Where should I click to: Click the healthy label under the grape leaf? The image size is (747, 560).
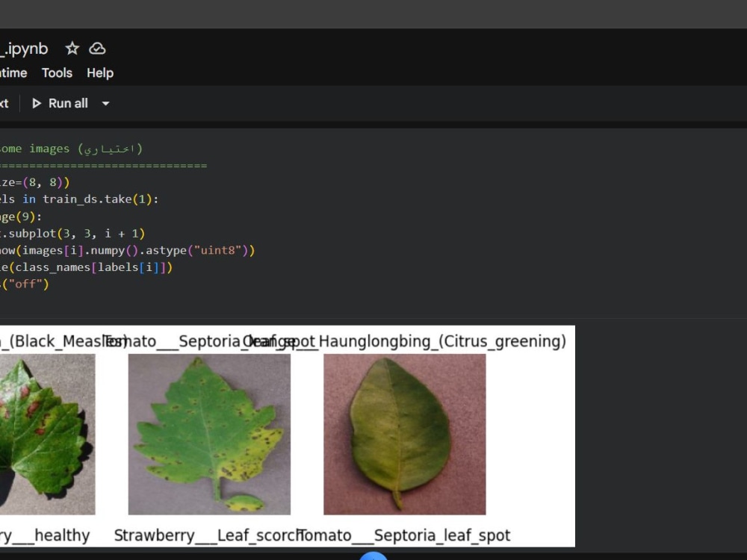[45, 535]
